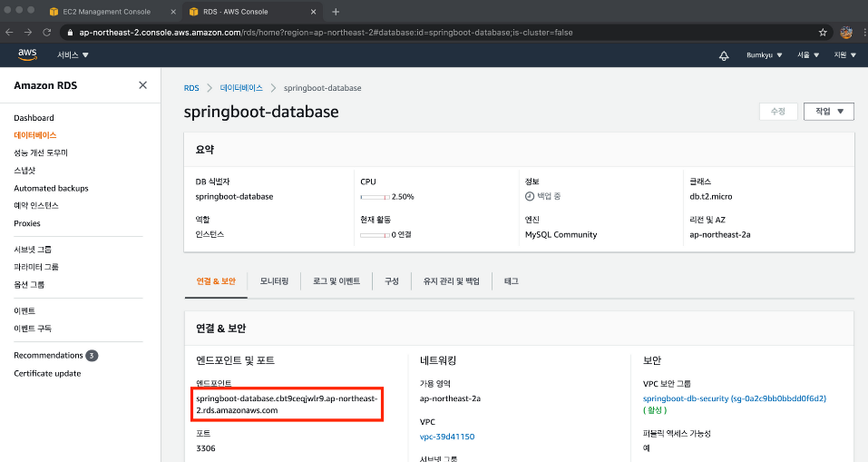Click the endpoint springboot-database.cbt9ceqjwlr9 text
This screenshot has height=462, width=868.
pyautogui.click(x=287, y=405)
